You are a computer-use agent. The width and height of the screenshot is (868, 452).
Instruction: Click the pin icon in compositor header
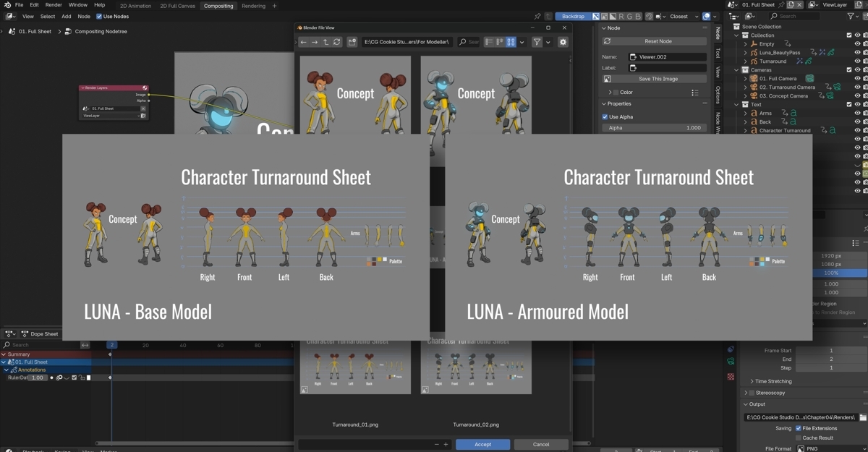click(537, 17)
